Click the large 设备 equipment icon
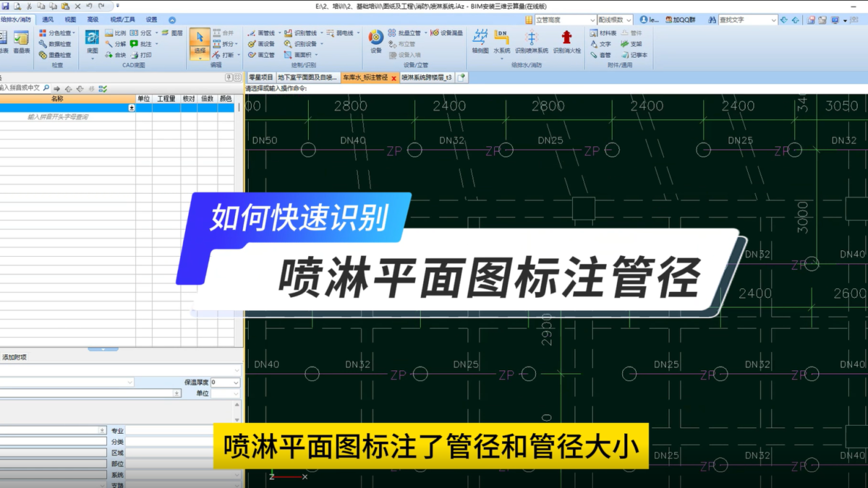868x488 pixels. 375,41
